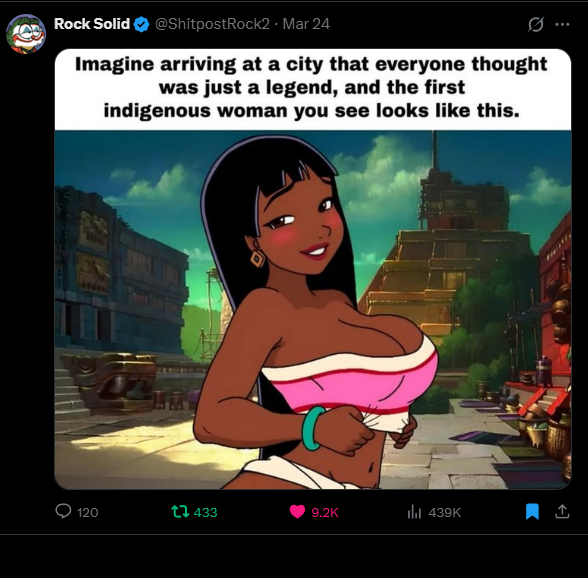Click the white caption banner of the meme
588x578 pixels.
(313, 90)
